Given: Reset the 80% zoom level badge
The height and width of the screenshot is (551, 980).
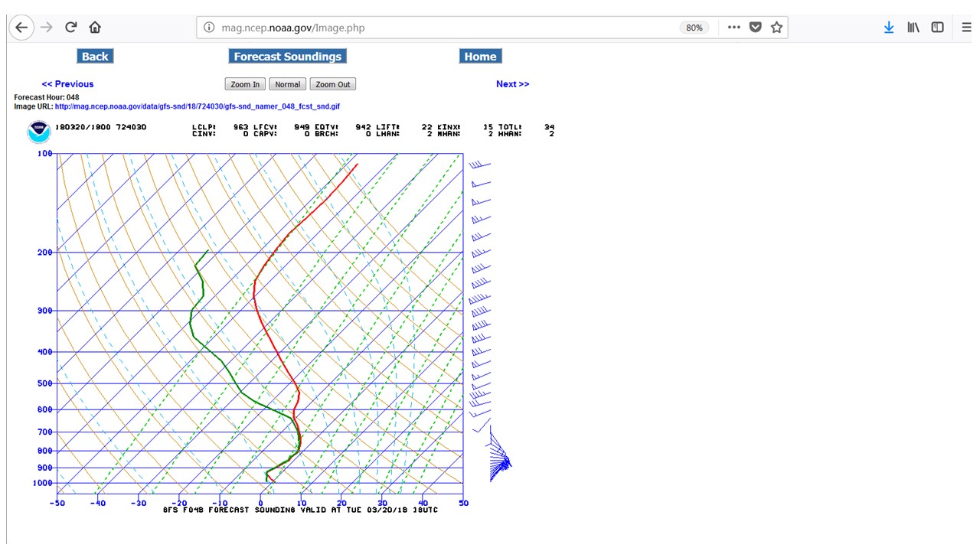Looking at the screenshot, I should (x=694, y=28).
